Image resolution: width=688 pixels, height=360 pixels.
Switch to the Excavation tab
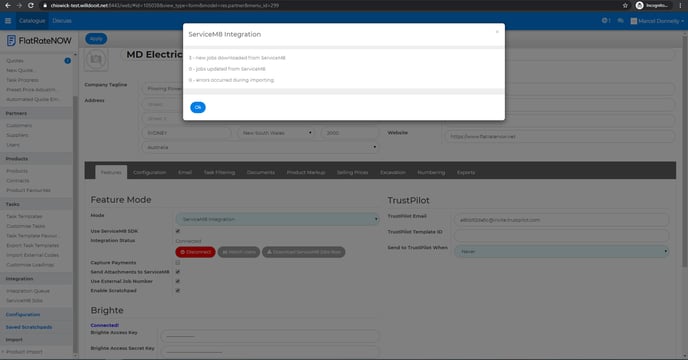[393, 172]
